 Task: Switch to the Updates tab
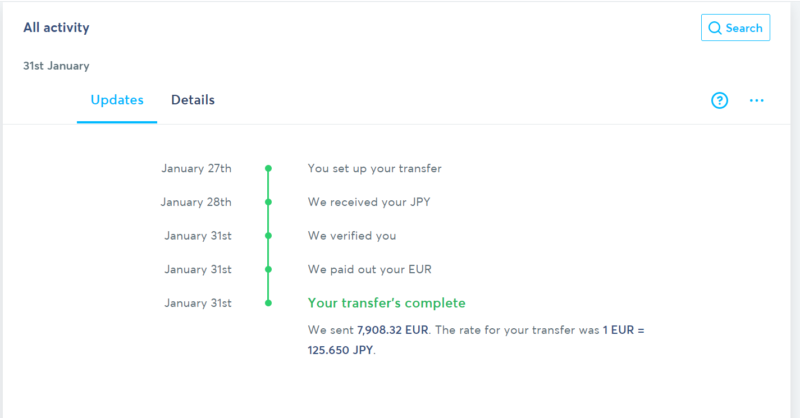117,100
